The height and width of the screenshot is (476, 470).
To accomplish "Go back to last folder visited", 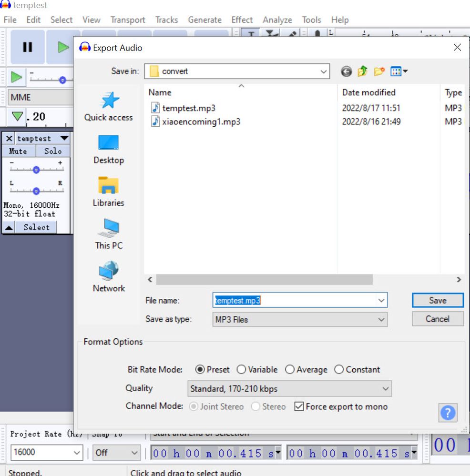I will point(346,71).
